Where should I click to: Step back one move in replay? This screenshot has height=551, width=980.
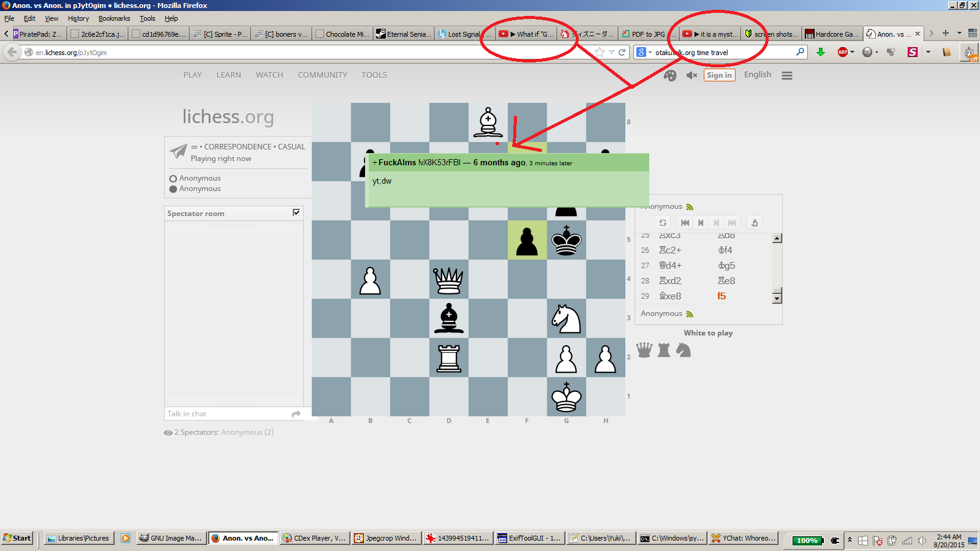[701, 223]
